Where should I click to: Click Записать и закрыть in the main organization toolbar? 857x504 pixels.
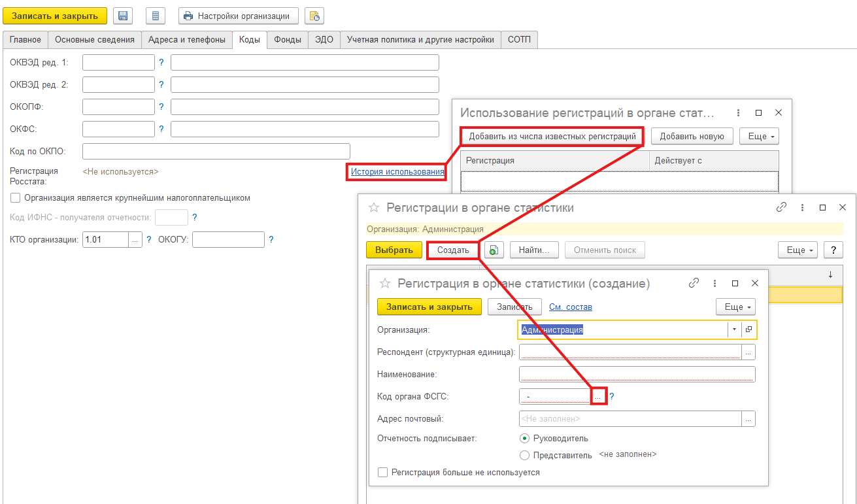pos(55,16)
